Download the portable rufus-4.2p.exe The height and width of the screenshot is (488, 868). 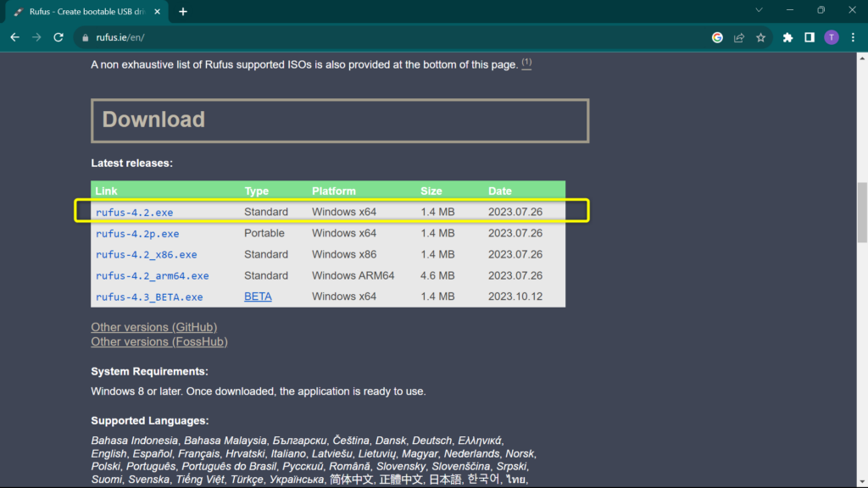point(137,233)
